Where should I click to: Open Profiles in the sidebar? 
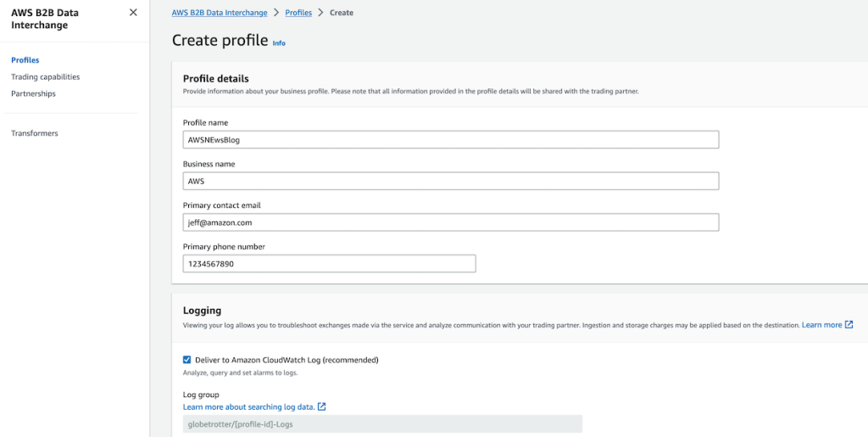(25, 60)
